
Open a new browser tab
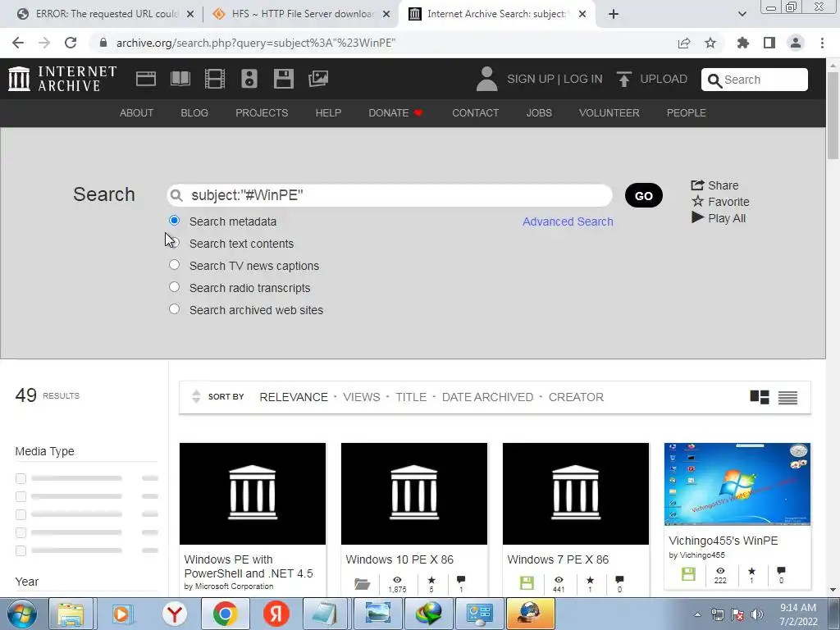pyautogui.click(x=614, y=14)
